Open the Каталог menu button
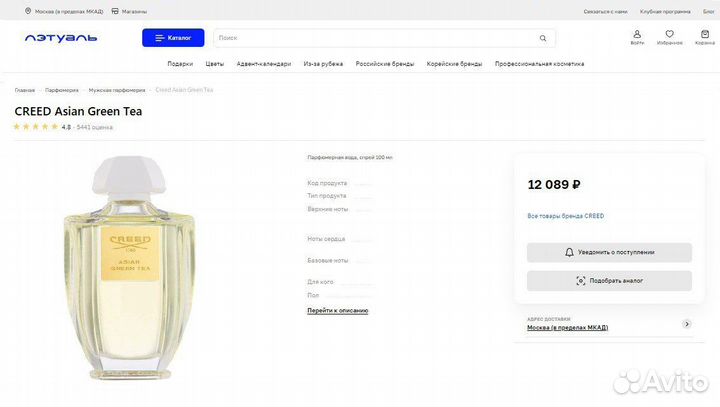Screen dimensions: 720x407 (x=173, y=38)
